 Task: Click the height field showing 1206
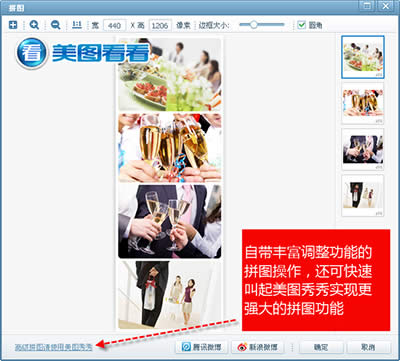coord(160,25)
